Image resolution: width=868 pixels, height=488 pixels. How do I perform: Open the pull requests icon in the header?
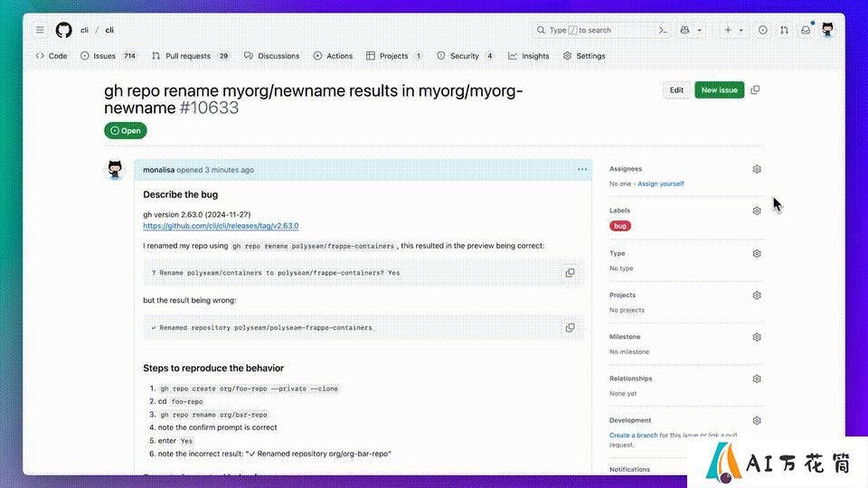785,30
